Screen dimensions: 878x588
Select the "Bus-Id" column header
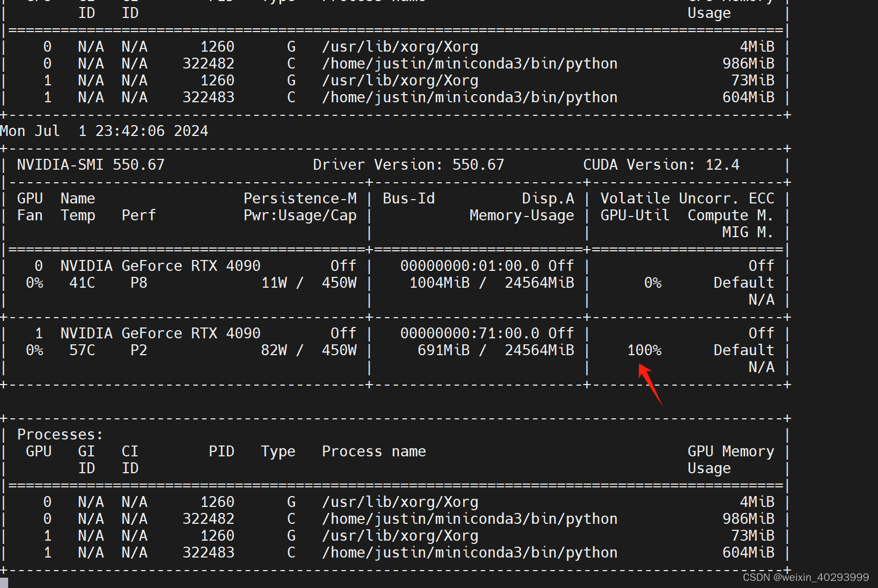(409, 199)
